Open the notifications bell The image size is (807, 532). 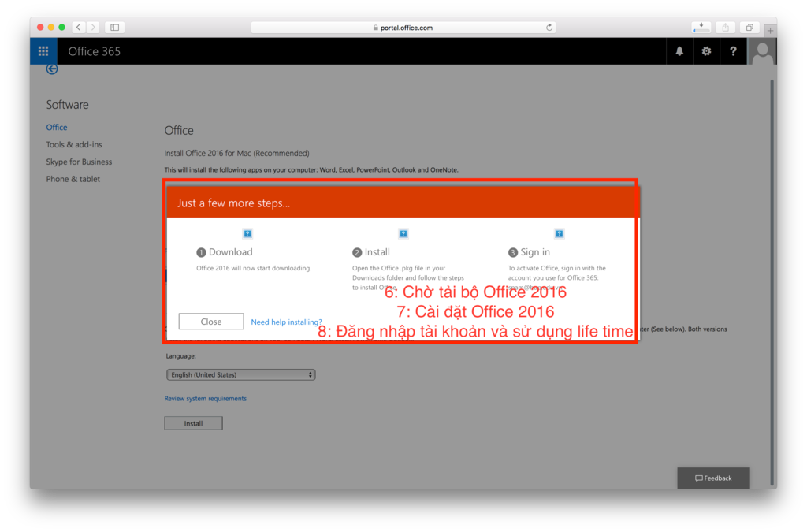pyautogui.click(x=679, y=51)
